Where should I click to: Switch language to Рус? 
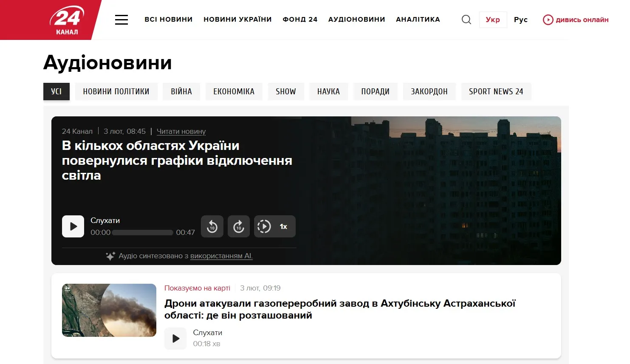[x=520, y=20]
